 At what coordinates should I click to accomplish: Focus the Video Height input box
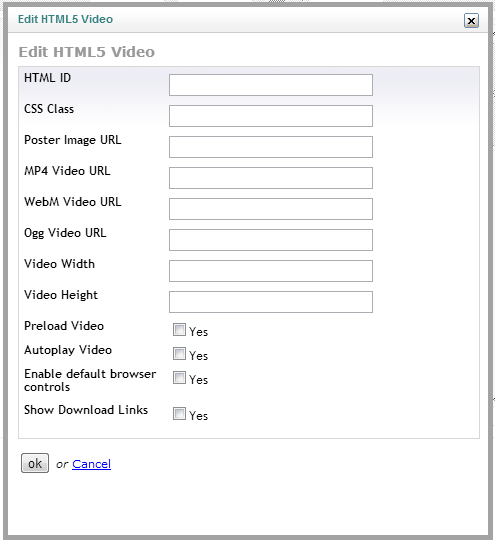click(x=271, y=301)
